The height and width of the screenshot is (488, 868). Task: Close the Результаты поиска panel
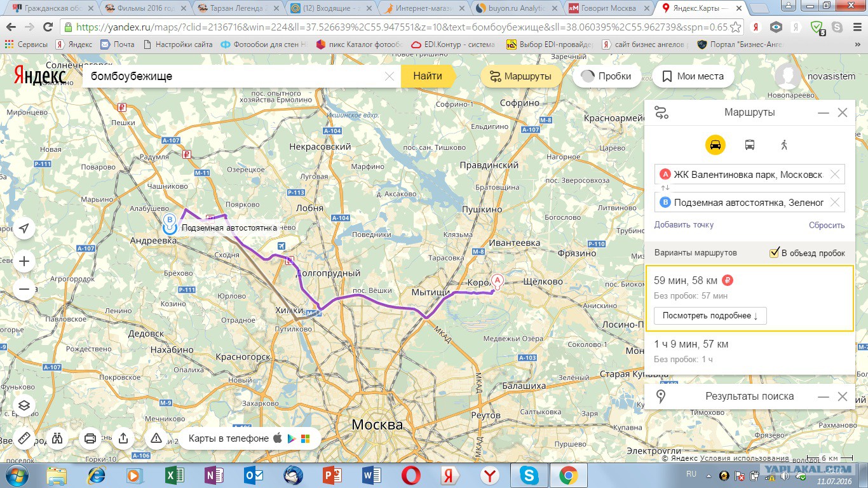point(843,396)
